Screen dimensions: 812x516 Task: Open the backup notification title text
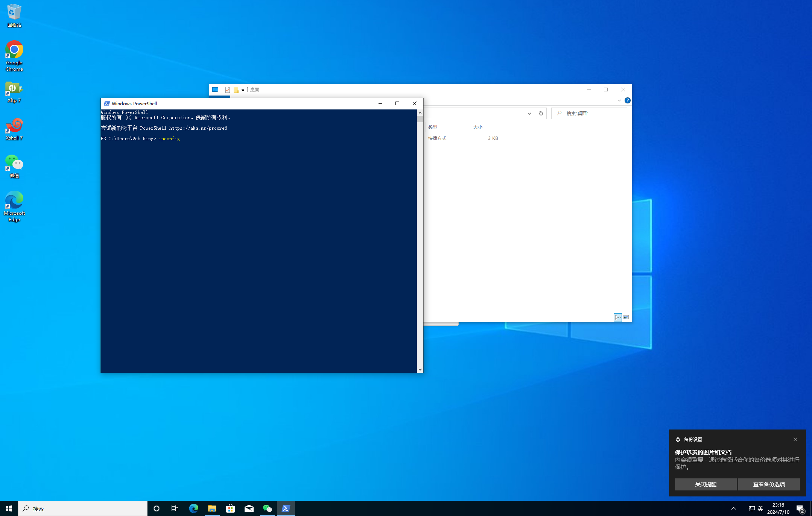click(703, 452)
